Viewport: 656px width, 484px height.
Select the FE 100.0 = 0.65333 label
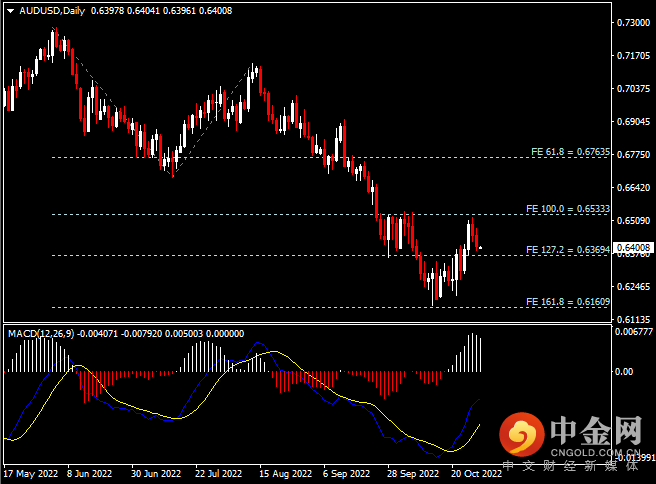click(x=568, y=209)
